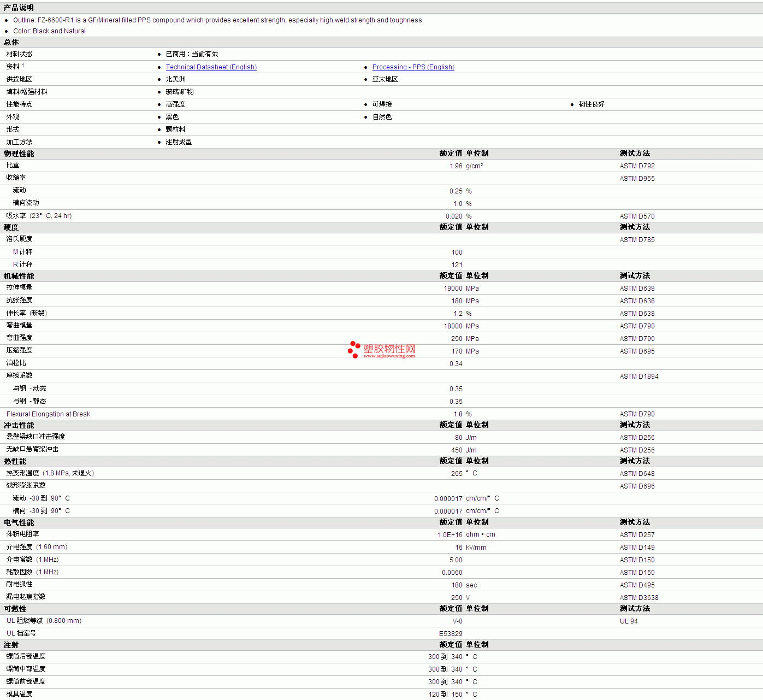Image resolution: width=763 pixels, height=700 pixels.
Task: Click the V-0 flammability rating value
Action: pyautogui.click(x=457, y=621)
